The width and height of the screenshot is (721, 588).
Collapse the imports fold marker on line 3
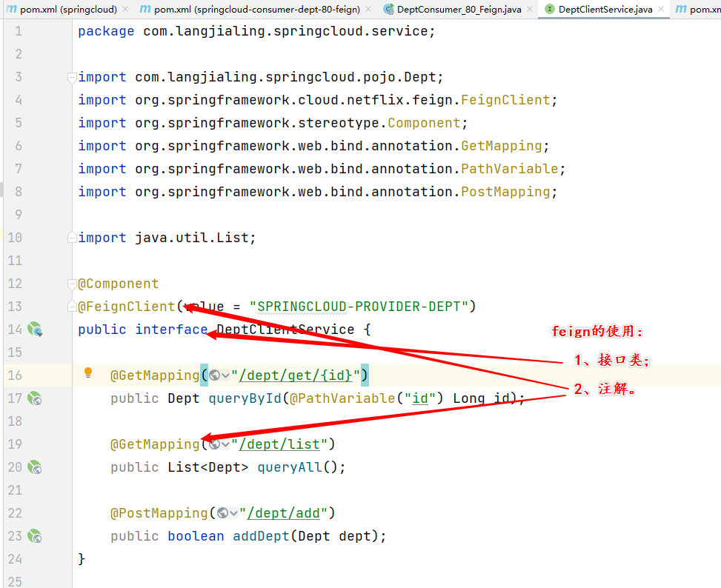tap(72, 77)
